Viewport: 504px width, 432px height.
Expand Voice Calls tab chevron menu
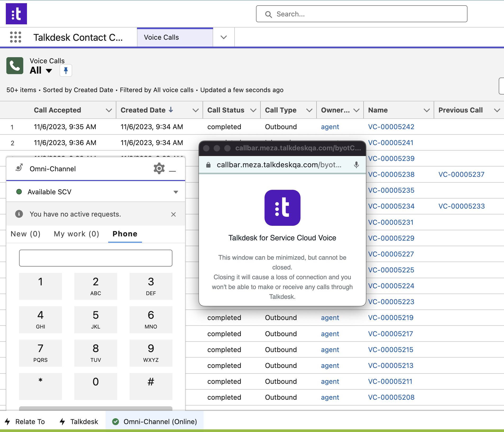[x=224, y=37]
